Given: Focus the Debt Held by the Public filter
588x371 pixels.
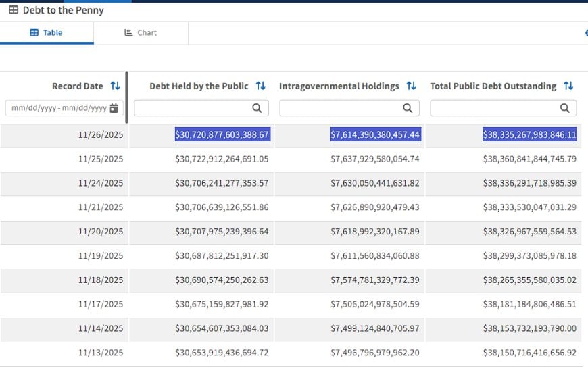Looking at the screenshot, I should click(201, 108).
